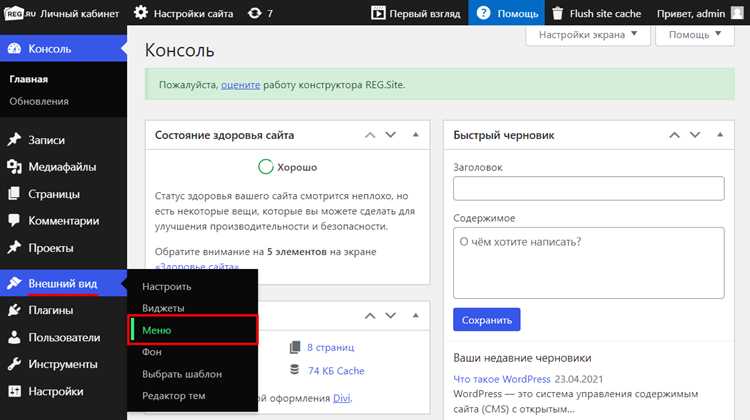This screenshot has height=420, width=750.
Task: Click the Внешний вид paintbrush icon
Action: (14, 283)
